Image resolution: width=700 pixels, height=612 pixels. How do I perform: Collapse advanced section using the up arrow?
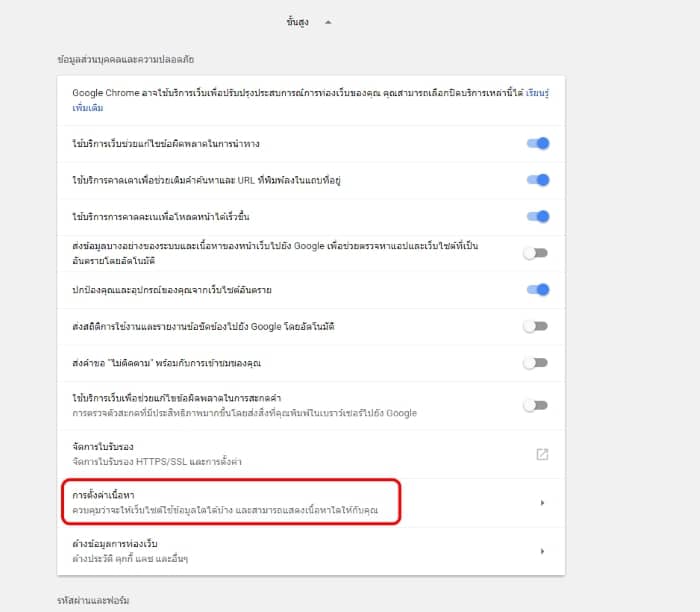pyautogui.click(x=328, y=21)
